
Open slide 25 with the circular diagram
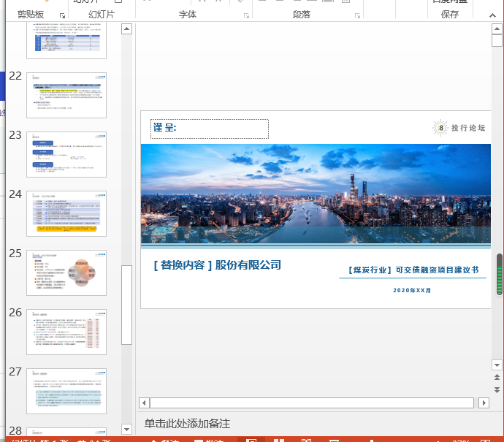click(x=66, y=273)
